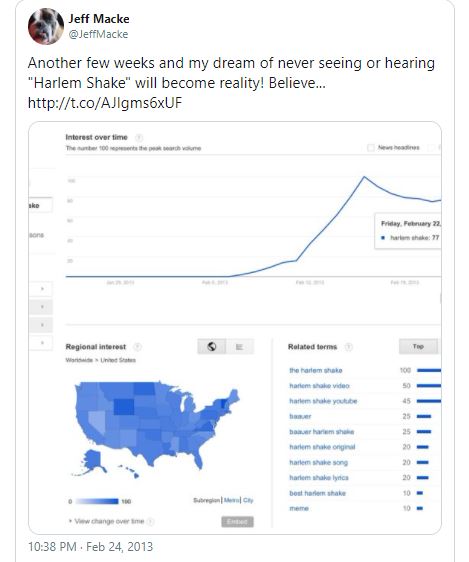Select the Metro regional filter
The image size is (469, 562).
click(232, 500)
